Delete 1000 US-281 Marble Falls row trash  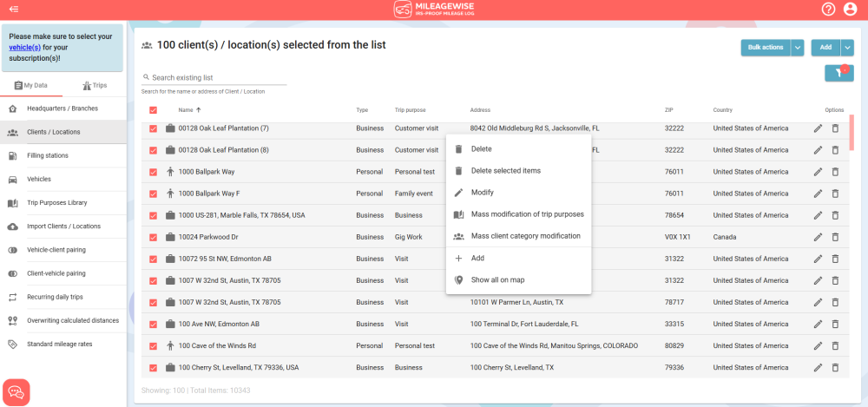pos(835,215)
